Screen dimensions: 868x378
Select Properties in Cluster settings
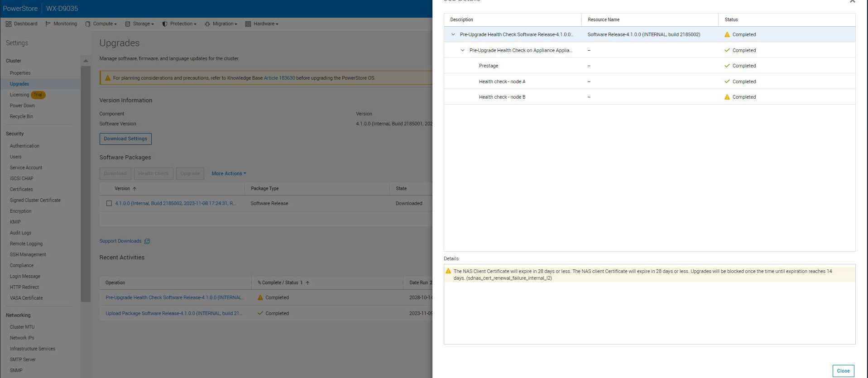(20, 73)
